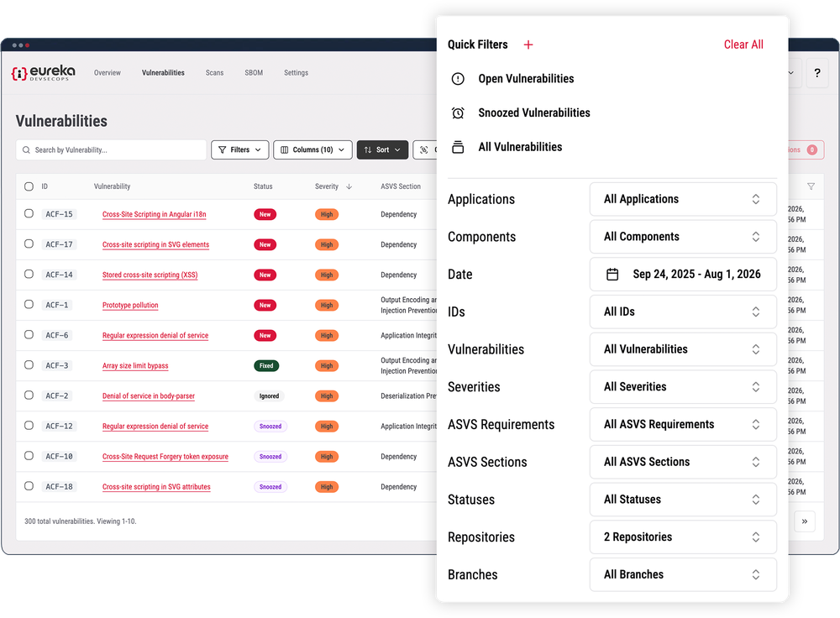Apply Snoozed Vulnerabilities quick filter

coord(534,113)
